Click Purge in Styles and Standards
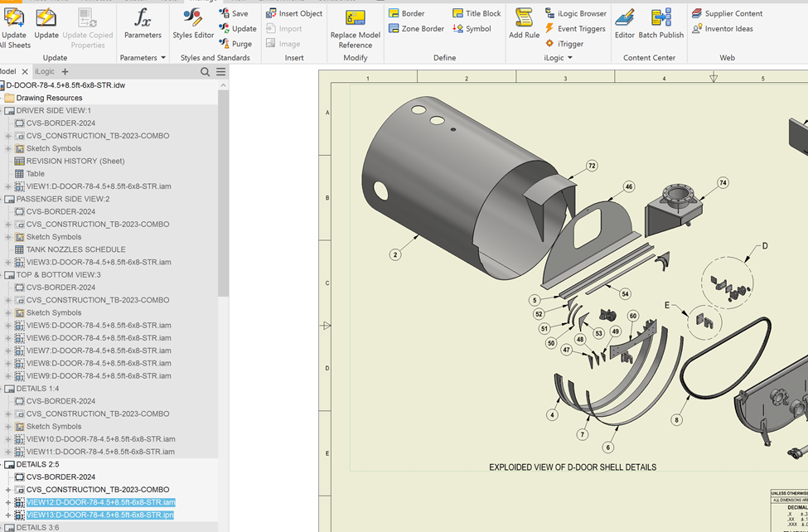The width and height of the screenshot is (808, 532). (235, 44)
